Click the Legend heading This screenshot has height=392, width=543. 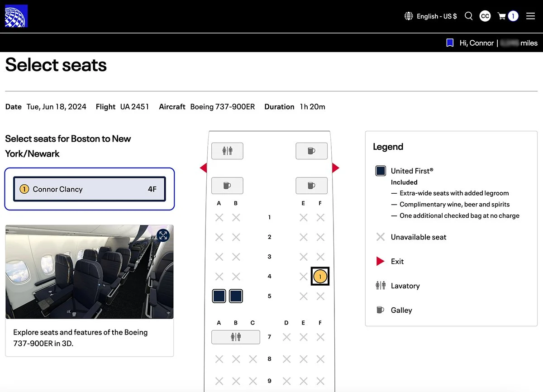[388, 147]
